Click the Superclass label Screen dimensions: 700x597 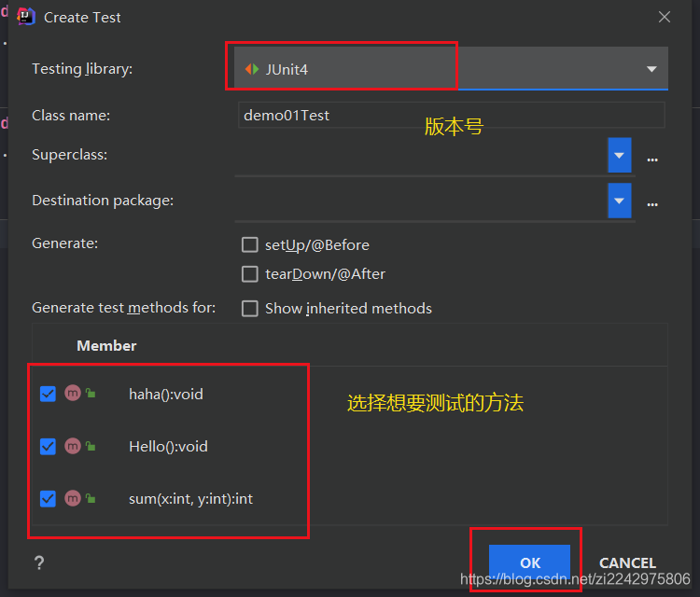pos(70,155)
